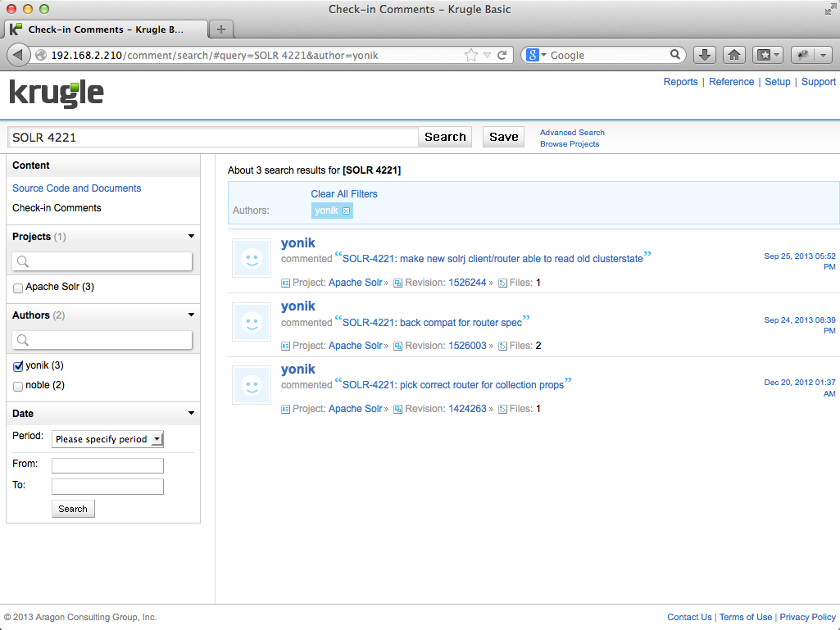
Task: Open the browser downloads arrow icon
Action: click(x=705, y=55)
